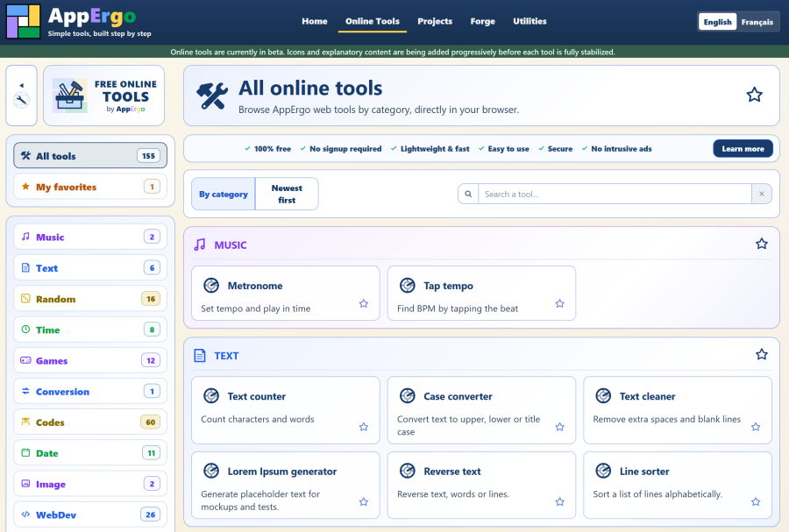Click the "Count characters and words" text
The width and height of the screenshot is (789, 532).
click(258, 419)
